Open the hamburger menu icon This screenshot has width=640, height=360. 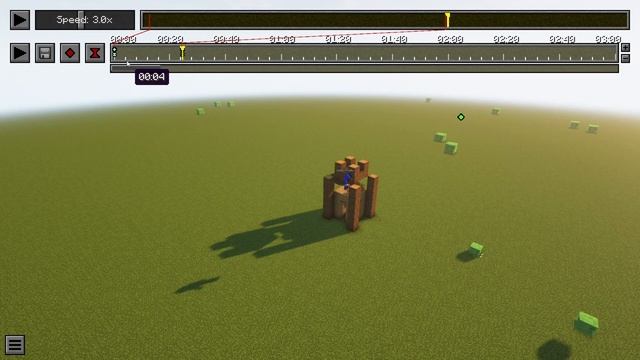coord(15,345)
